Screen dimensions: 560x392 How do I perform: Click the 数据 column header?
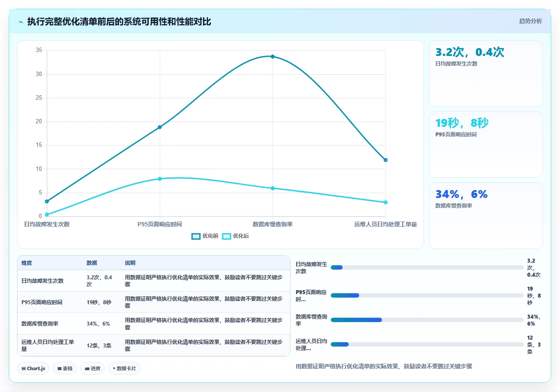pyautogui.click(x=92, y=263)
